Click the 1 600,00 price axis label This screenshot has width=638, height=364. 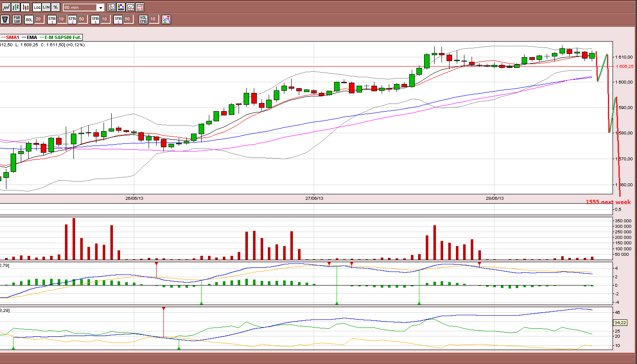pos(624,82)
